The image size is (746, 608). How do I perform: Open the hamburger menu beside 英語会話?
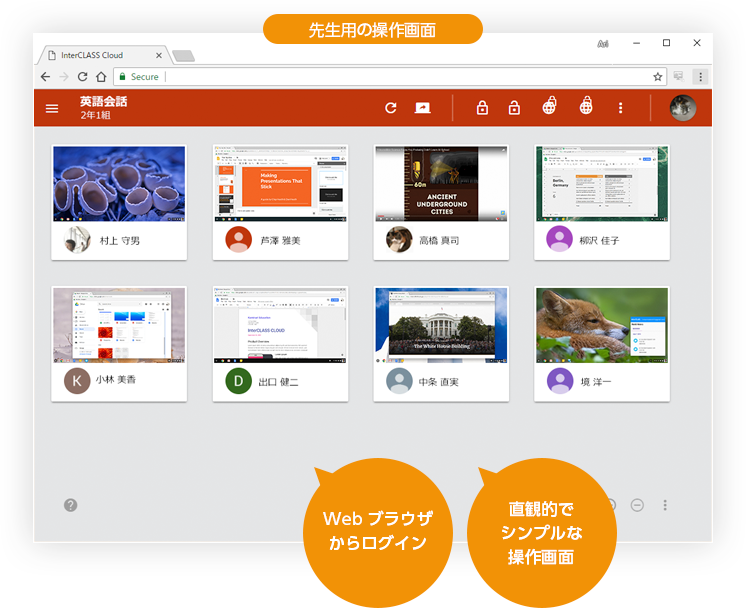tap(52, 108)
